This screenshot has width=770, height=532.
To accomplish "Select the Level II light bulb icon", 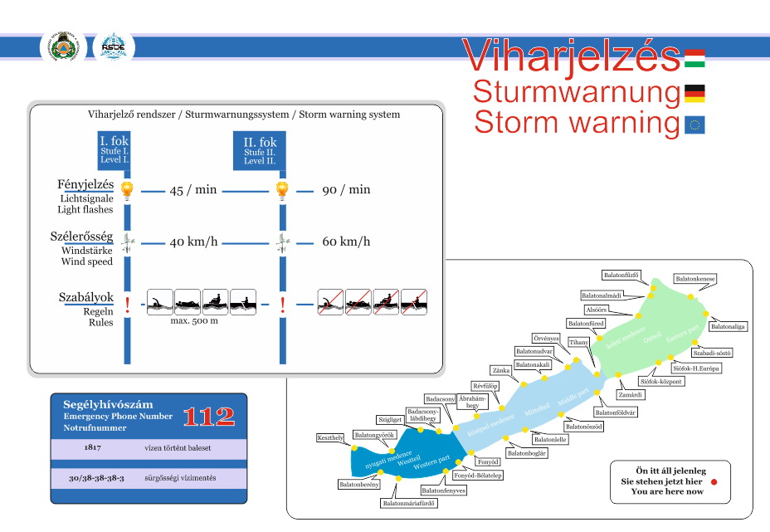I will [x=282, y=190].
